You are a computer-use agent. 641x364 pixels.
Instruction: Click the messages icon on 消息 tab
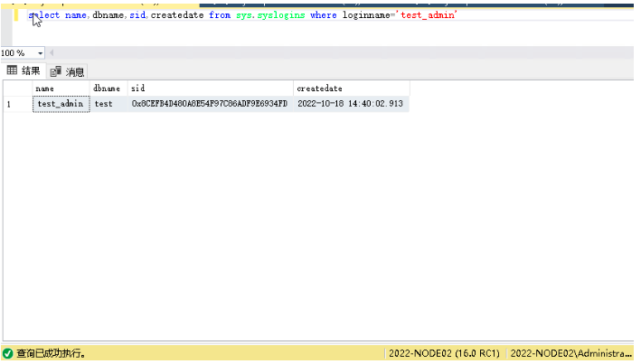click(x=55, y=71)
